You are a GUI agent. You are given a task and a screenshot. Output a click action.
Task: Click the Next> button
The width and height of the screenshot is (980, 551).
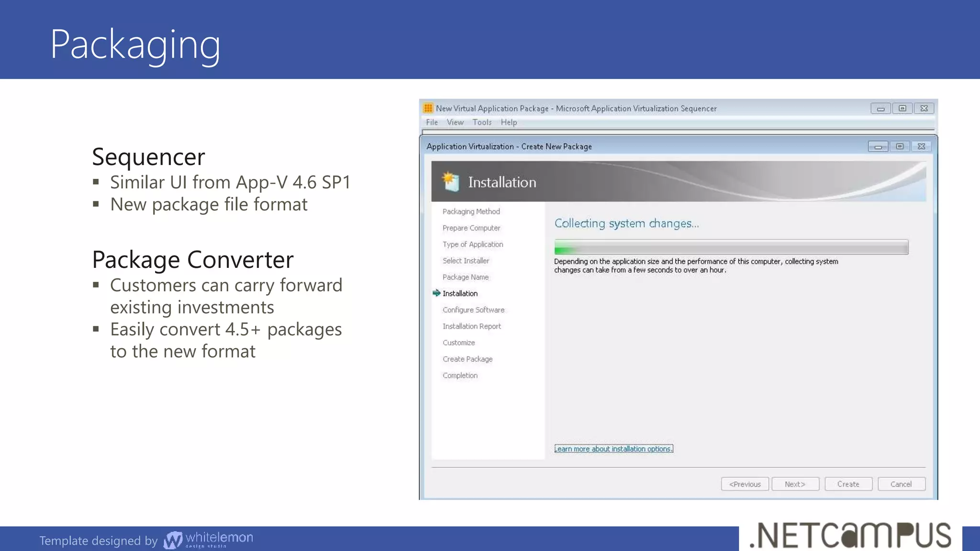[795, 484]
